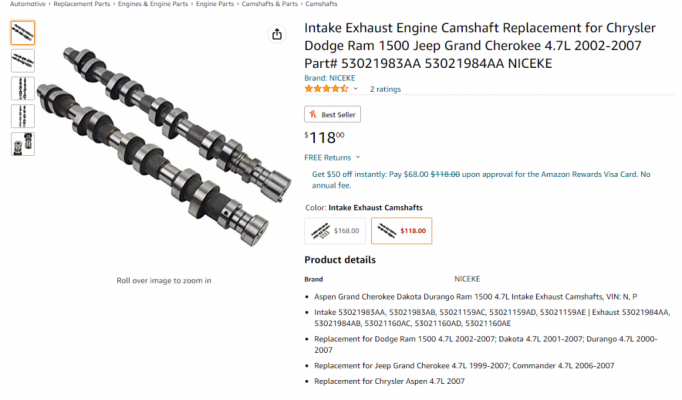
Task: Open the Automotive breadcrumb link
Action: click(x=27, y=4)
